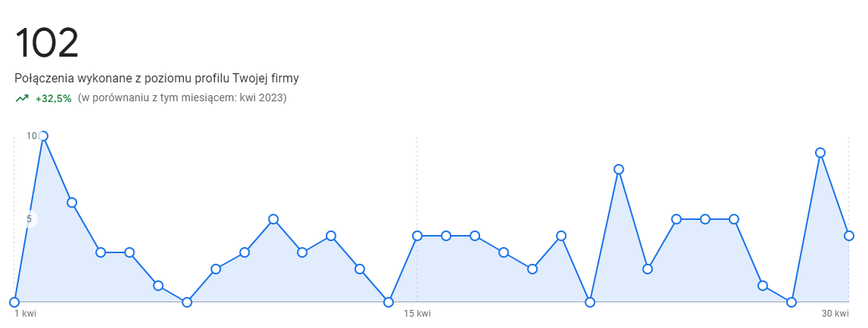This screenshot has width=868, height=328.
Task: Click the data point with value 8 on 22 kwi
Action: (x=619, y=169)
